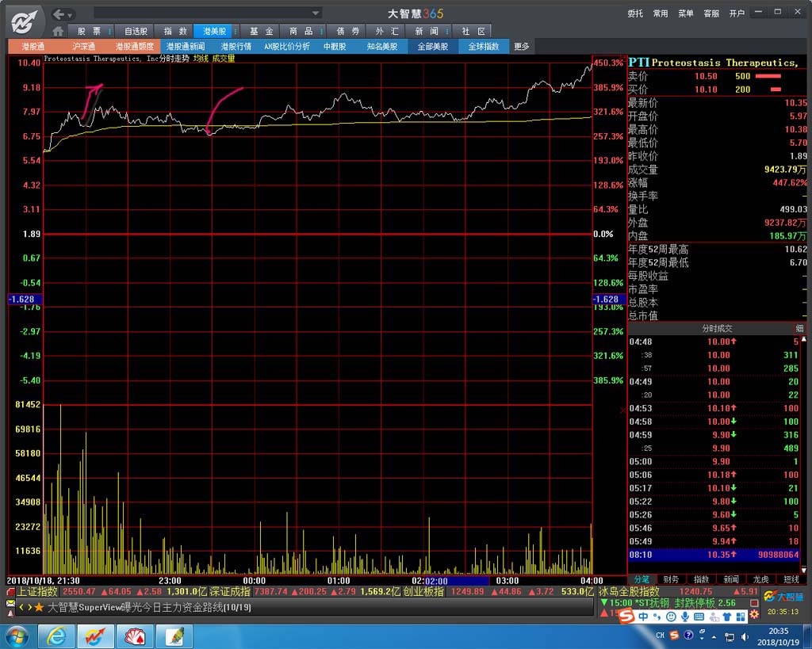Open the 自选股 tab
This screenshot has height=649, width=812.
(136, 31)
